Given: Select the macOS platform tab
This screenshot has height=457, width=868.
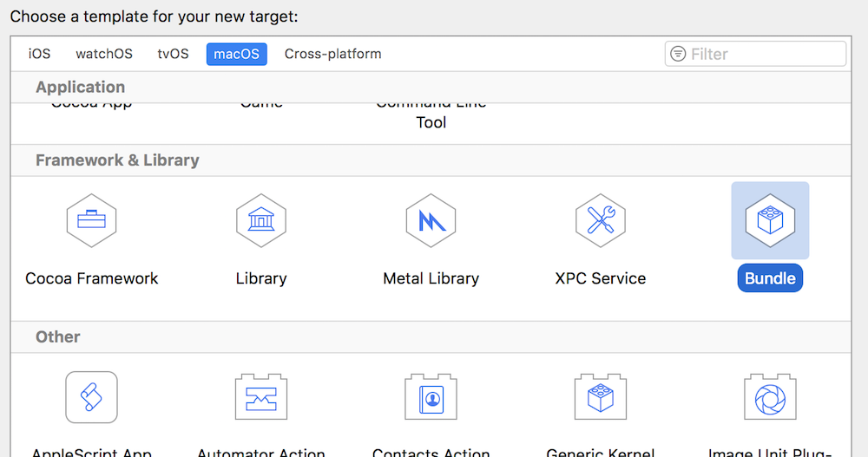Looking at the screenshot, I should pyautogui.click(x=236, y=54).
